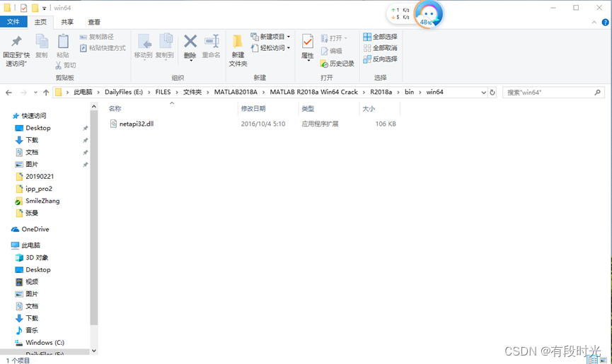
Task: Delete selection using red X icon
Action: (190, 47)
